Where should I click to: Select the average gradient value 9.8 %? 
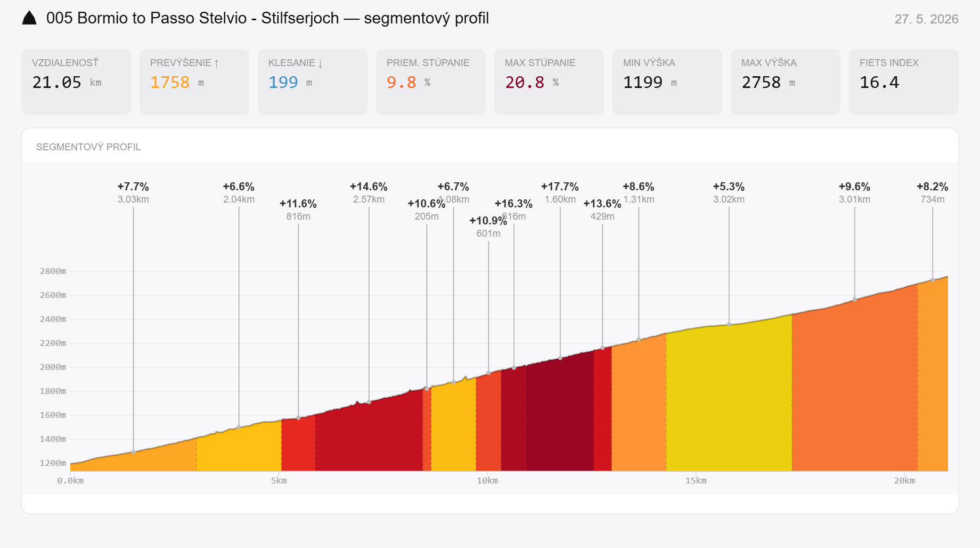tap(409, 83)
